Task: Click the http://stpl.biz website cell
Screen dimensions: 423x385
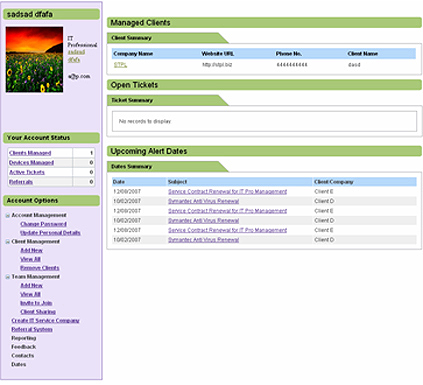Action: tap(217, 65)
